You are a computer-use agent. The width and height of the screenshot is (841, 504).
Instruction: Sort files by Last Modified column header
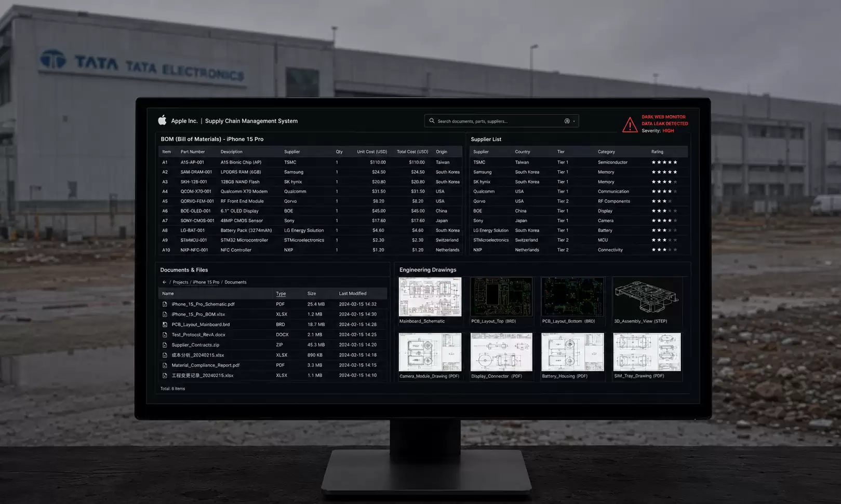(x=353, y=294)
